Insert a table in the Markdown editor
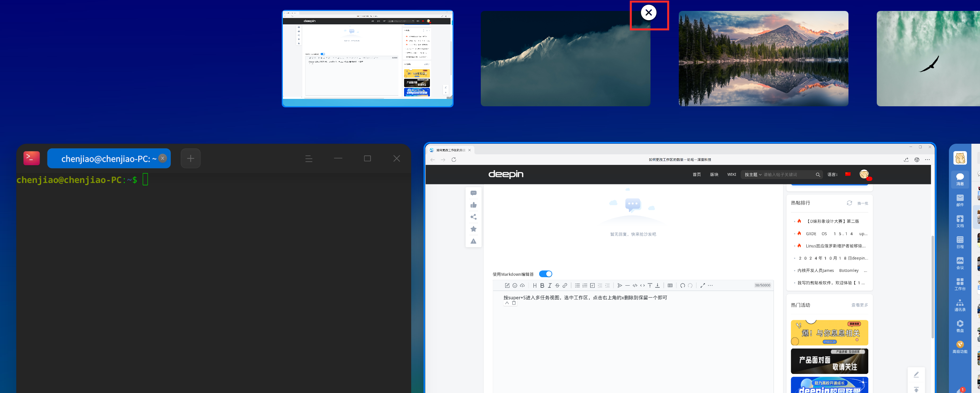The width and height of the screenshot is (980, 393). point(670,285)
